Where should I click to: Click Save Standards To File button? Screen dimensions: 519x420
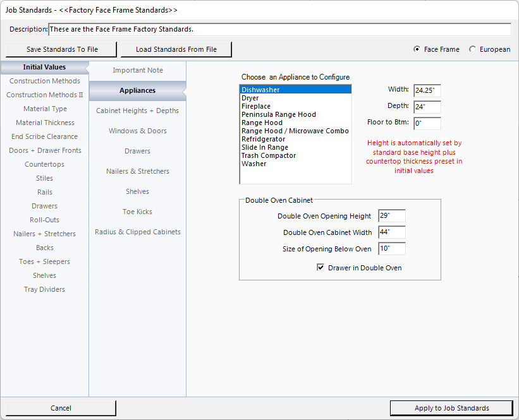(x=62, y=49)
